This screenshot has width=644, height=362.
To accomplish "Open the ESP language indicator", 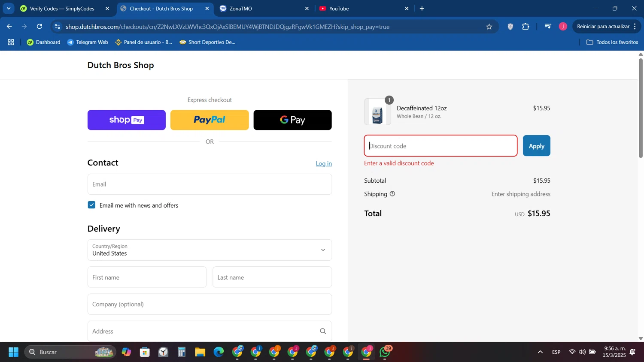I will click(x=556, y=352).
